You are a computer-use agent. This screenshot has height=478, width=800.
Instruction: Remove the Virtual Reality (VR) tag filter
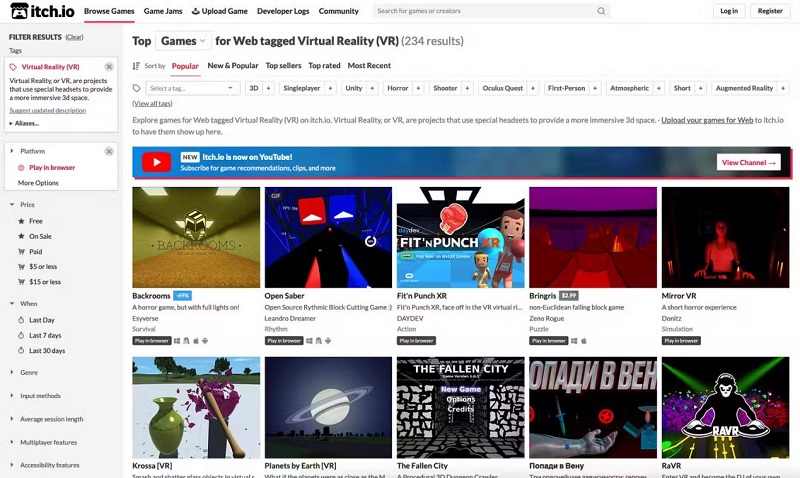click(x=109, y=67)
